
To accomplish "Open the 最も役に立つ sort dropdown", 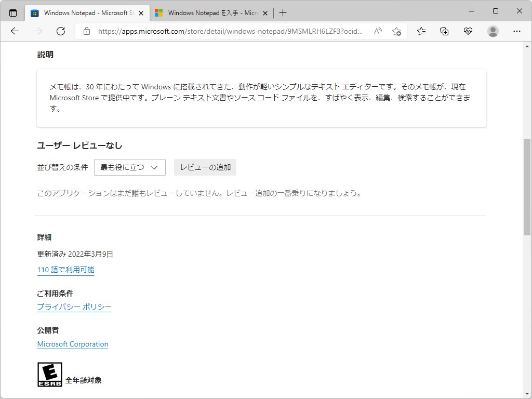I will click(x=129, y=167).
